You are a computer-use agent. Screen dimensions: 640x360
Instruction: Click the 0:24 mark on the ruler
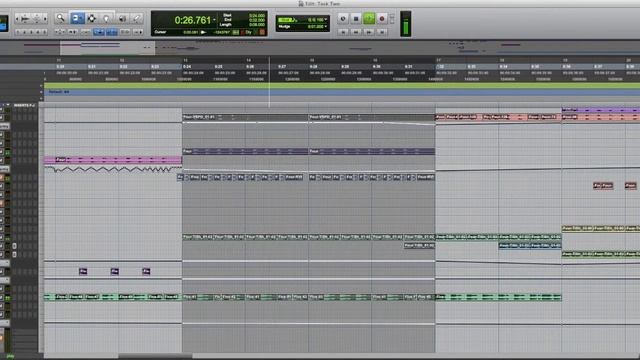point(187,67)
